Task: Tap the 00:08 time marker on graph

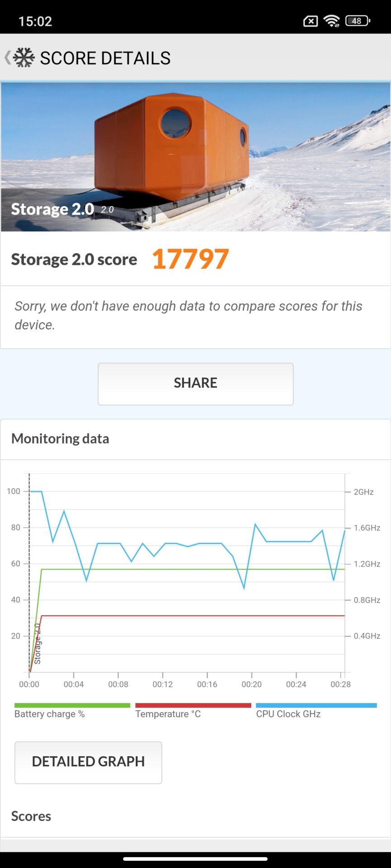Action: [x=118, y=684]
